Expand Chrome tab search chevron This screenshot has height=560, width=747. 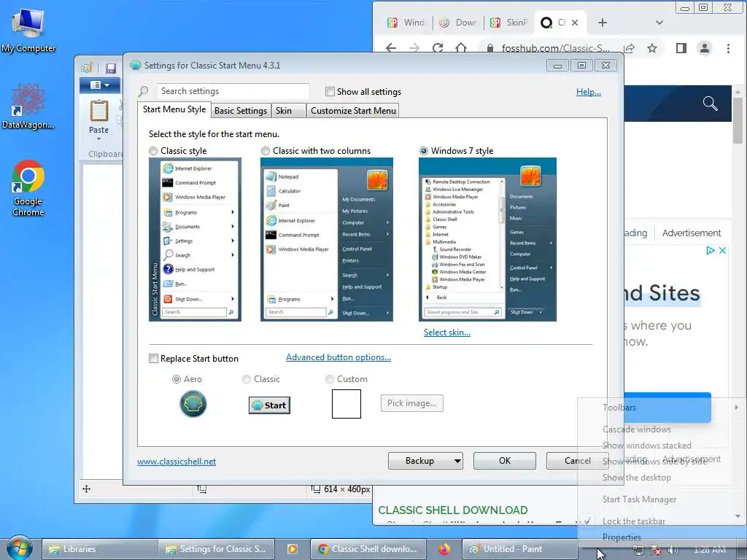pos(659,23)
